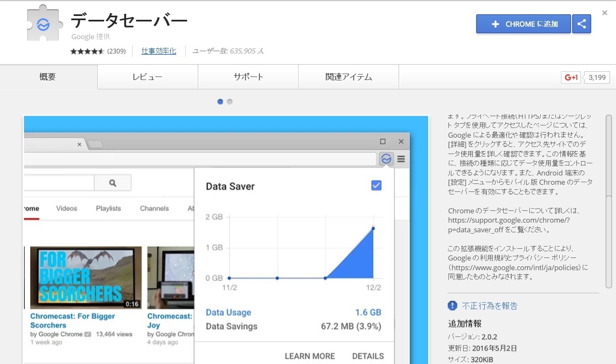Click DETAILS in the Data Saver popup
616x364 pixels.
(x=368, y=356)
